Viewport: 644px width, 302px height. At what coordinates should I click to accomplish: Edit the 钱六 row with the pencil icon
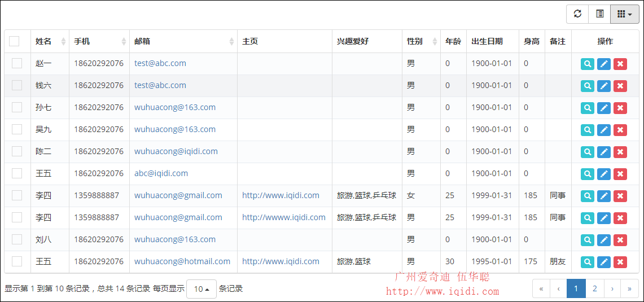[x=604, y=86]
